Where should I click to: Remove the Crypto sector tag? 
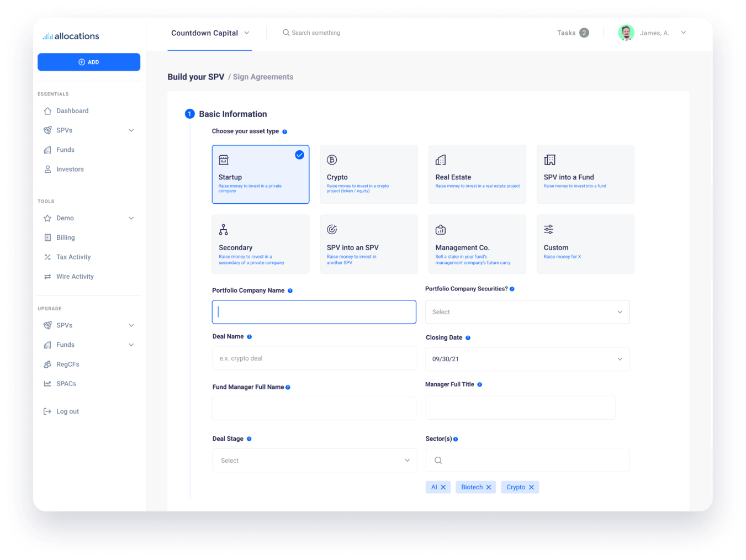coord(531,487)
